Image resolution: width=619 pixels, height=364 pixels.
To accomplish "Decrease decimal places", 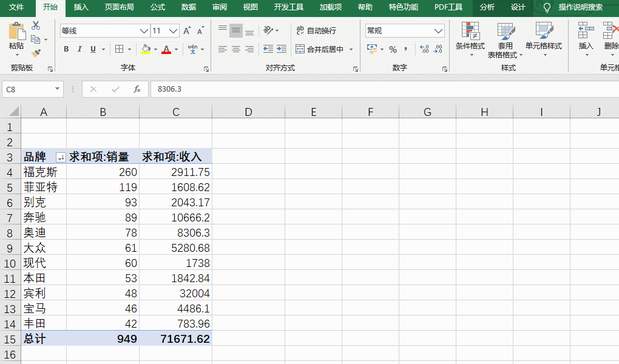I will click(438, 49).
